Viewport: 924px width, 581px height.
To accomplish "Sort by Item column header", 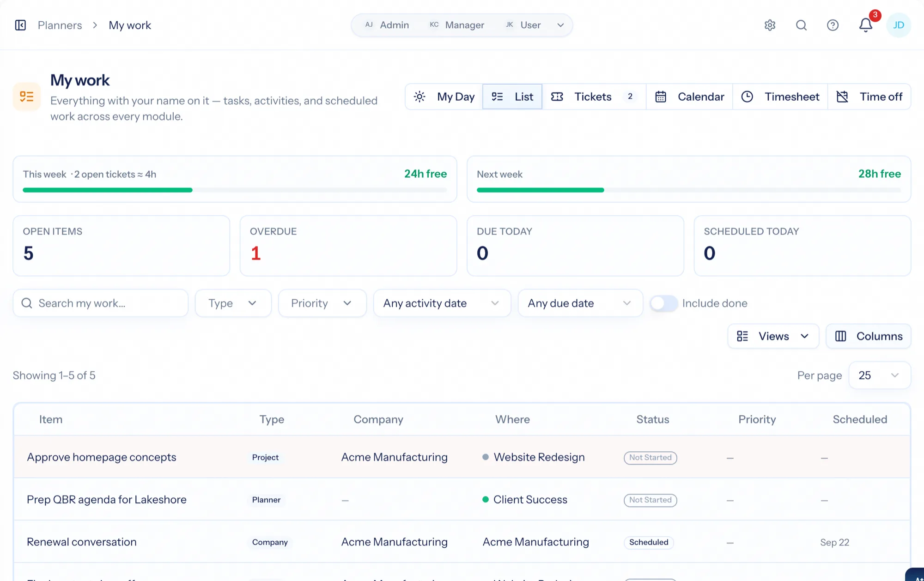I will [x=51, y=419].
